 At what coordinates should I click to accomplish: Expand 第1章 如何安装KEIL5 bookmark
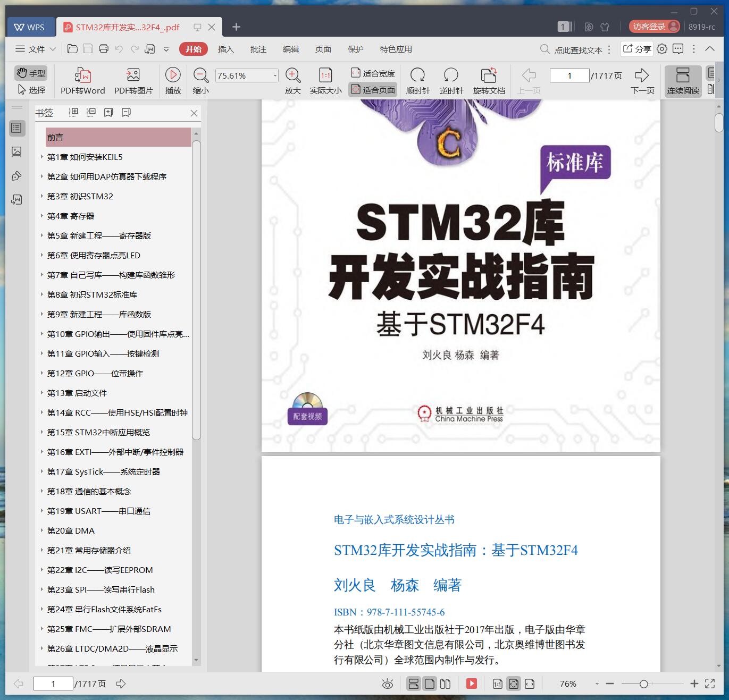41,157
